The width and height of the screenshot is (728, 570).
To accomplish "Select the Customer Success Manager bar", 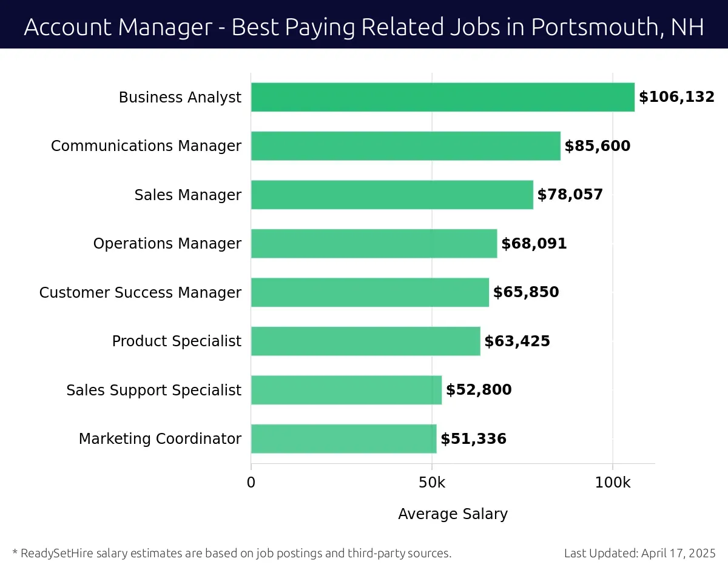I will [x=369, y=292].
